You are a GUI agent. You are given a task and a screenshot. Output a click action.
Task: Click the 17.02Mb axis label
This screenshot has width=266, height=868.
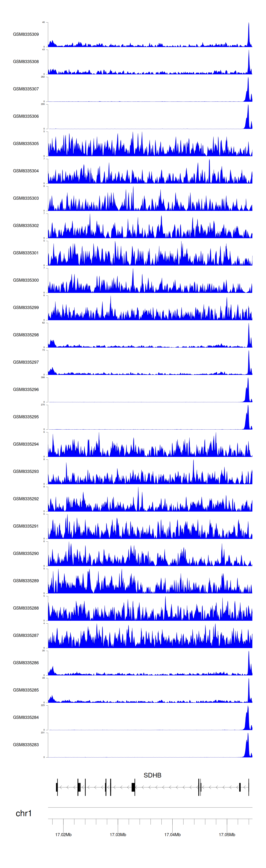tap(63, 834)
